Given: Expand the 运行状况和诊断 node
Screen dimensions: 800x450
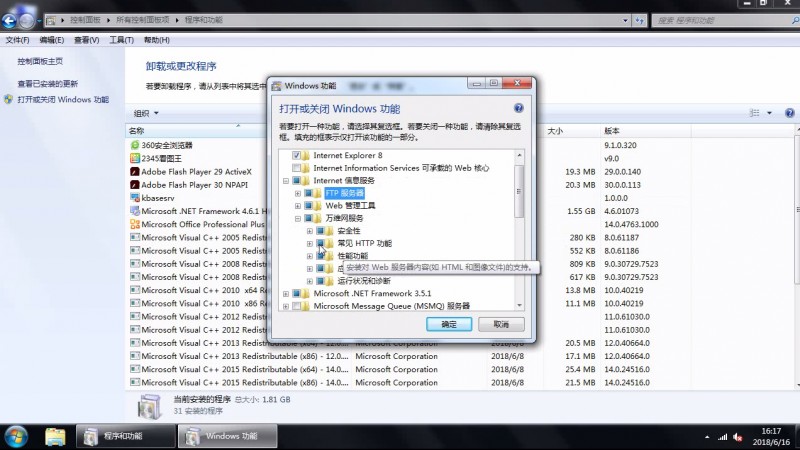Looking at the screenshot, I should (310, 281).
